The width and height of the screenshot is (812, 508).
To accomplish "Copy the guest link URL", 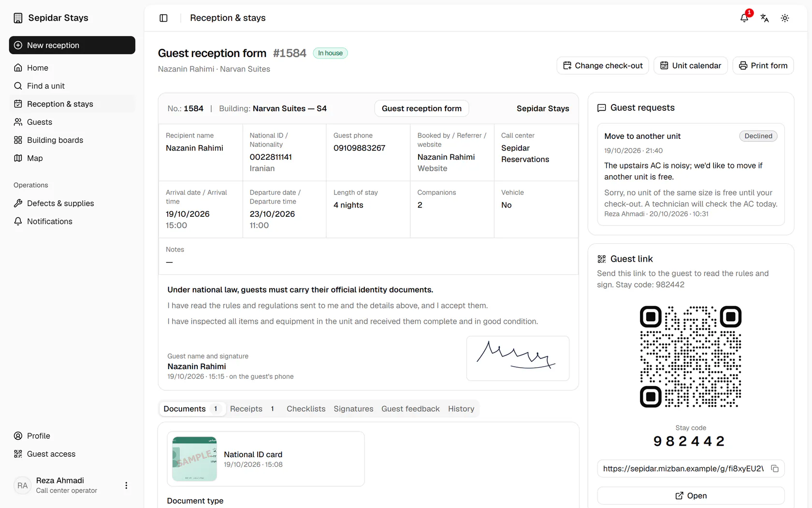I will [x=775, y=468].
